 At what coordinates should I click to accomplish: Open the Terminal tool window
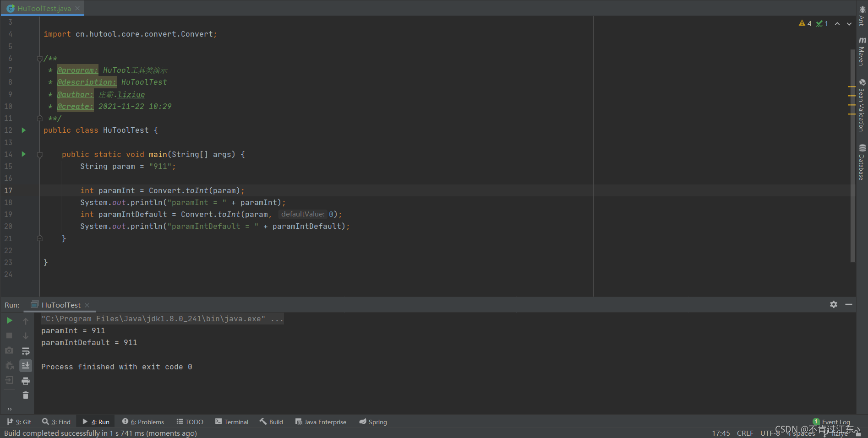click(x=232, y=422)
